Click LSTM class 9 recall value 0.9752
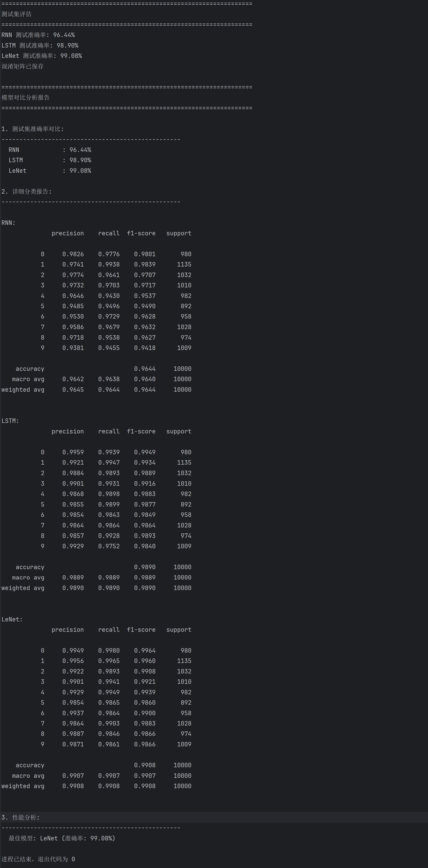 pyautogui.click(x=109, y=546)
